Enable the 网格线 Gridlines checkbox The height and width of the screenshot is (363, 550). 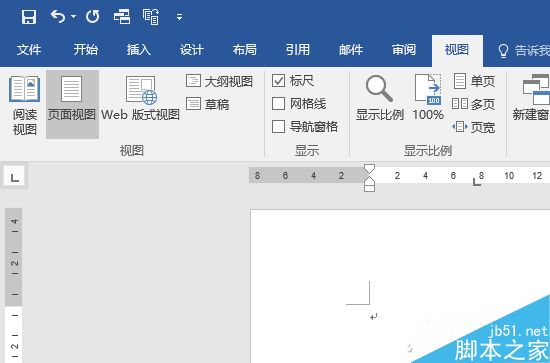coord(278,104)
